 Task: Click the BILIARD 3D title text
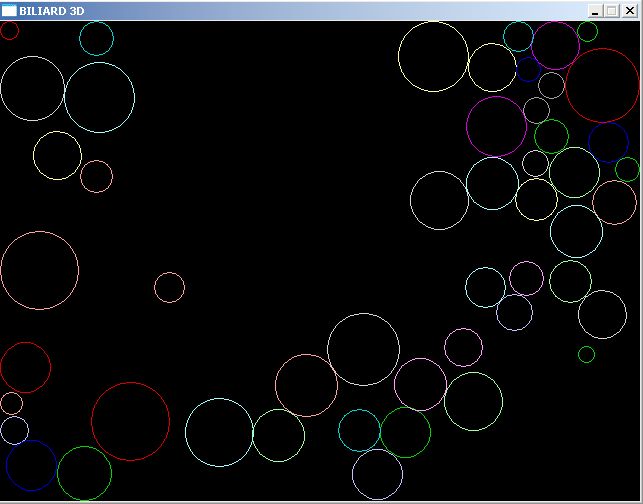[52, 11]
